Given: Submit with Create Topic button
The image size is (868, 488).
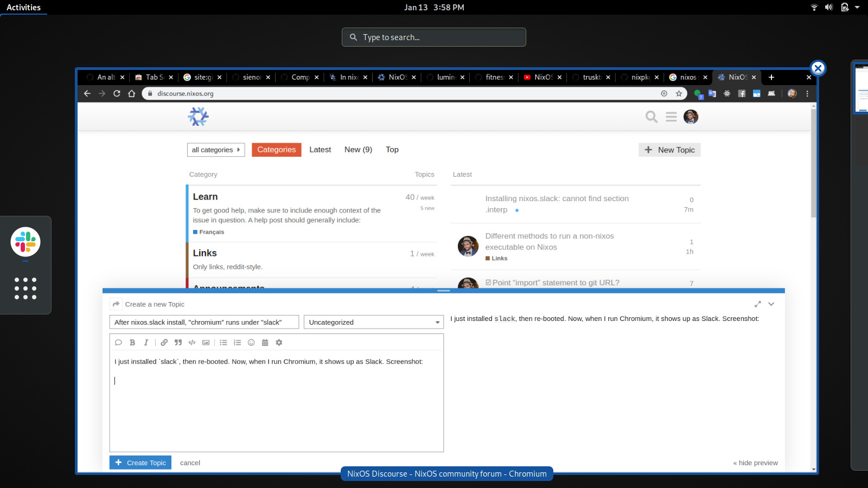Looking at the screenshot, I should click(x=141, y=463).
